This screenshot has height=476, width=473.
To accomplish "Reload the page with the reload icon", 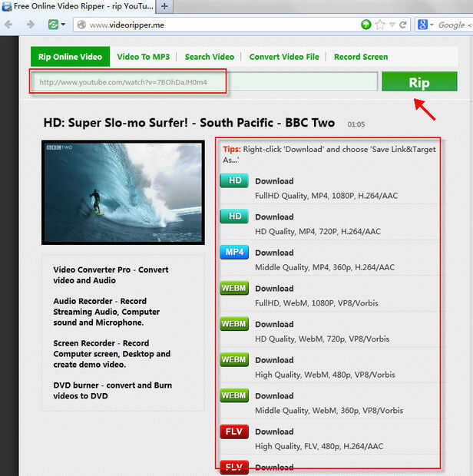I will 402,25.
